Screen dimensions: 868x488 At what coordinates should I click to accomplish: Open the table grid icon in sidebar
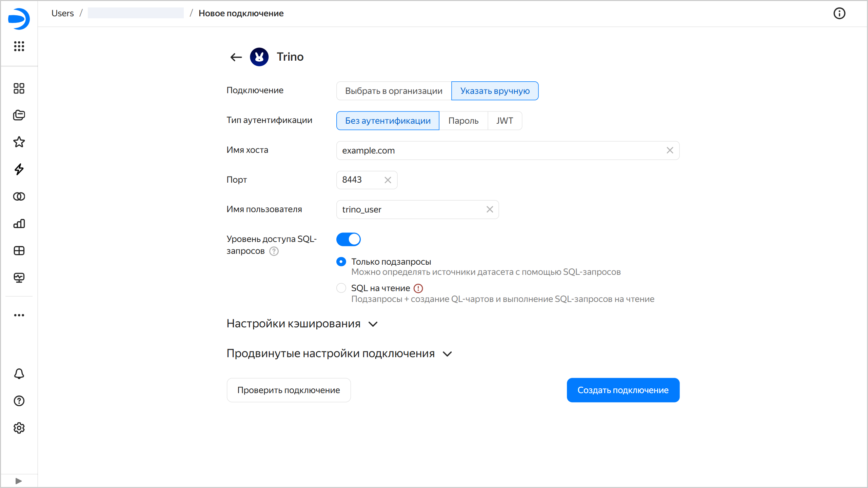[19, 251]
